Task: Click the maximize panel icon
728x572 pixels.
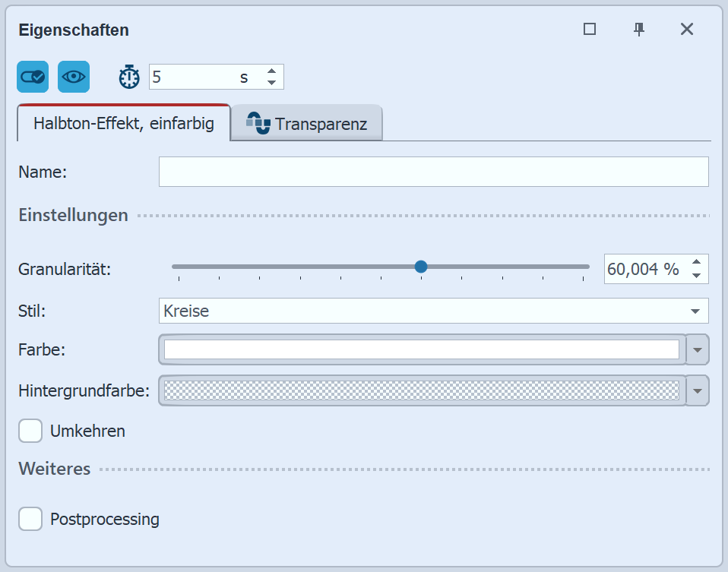Action: tap(590, 29)
